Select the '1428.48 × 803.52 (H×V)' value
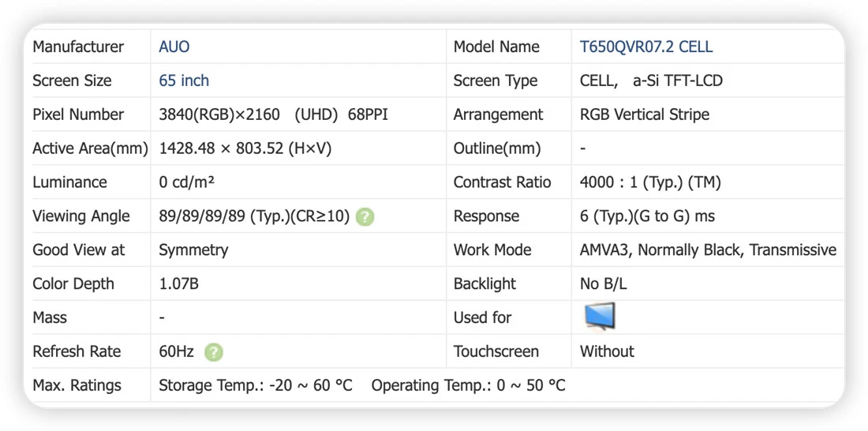 pyautogui.click(x=245, y=148)
